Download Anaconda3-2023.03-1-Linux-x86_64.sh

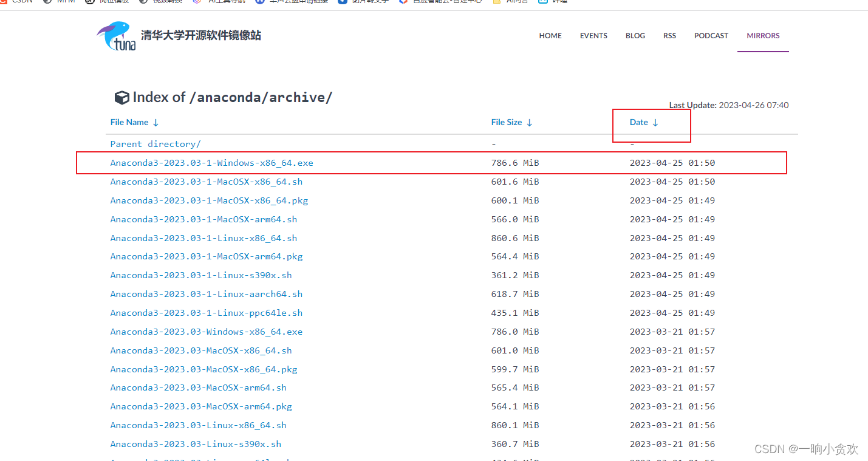click(x=203, y=238)
